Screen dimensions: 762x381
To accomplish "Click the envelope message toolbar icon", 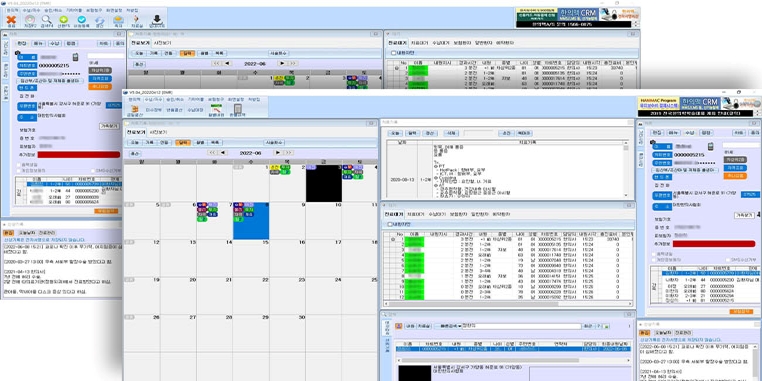I will point(118,19).
